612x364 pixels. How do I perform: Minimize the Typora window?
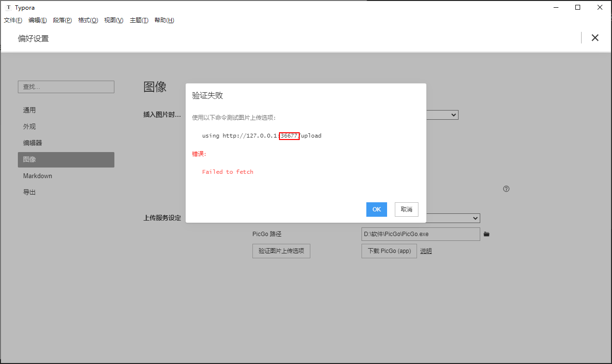(556, 8)
